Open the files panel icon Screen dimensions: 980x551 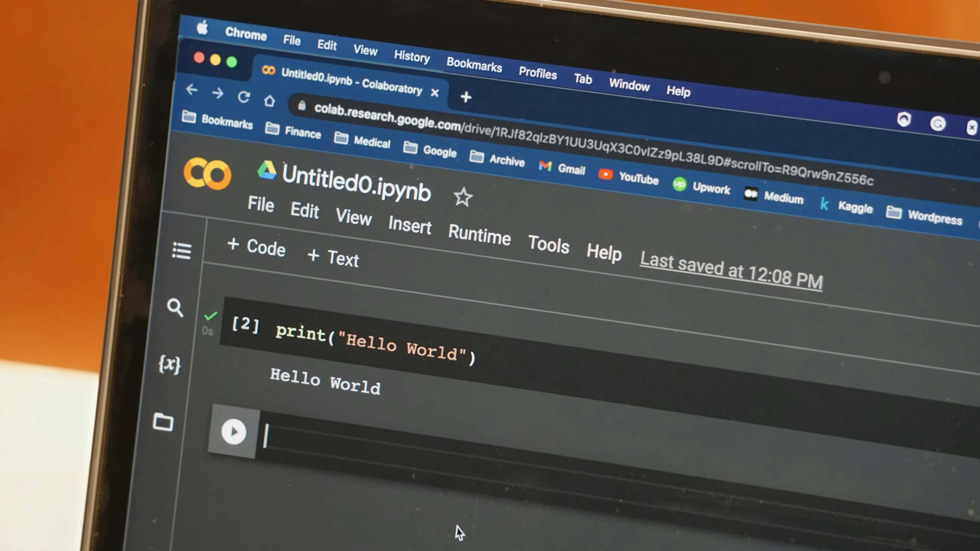click(168, 421)
